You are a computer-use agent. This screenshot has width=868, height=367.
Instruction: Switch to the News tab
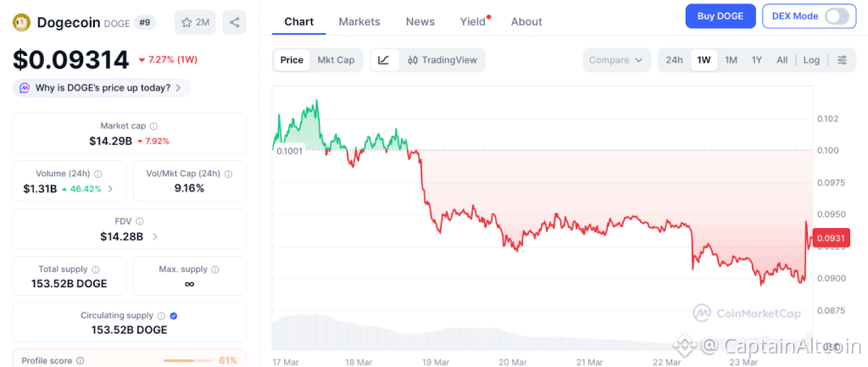pyautogui.click(x=420, y=21)
